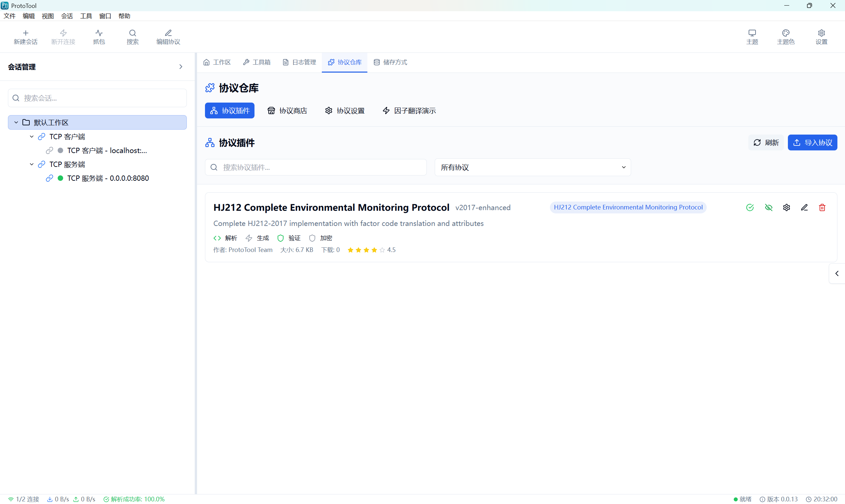Delete the HJ212 protocol with trash icon
This screenshot has height=504, width=845.
point(822,207)
